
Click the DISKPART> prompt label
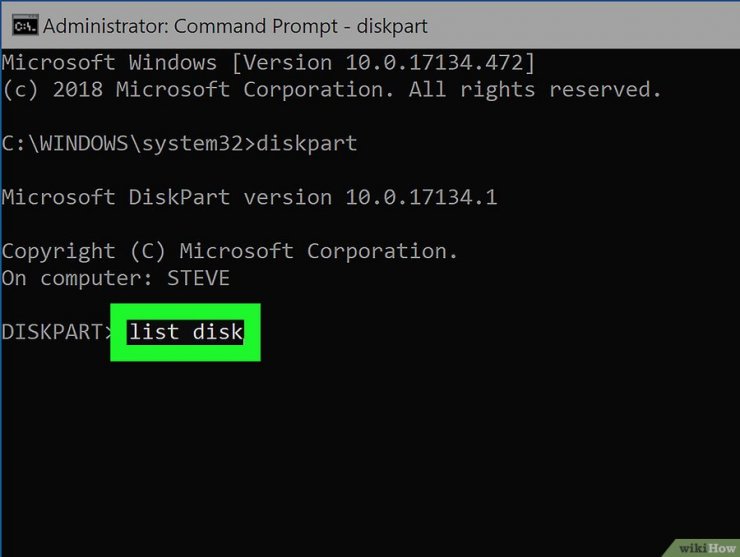pyautogui.click(x=57, y=332)
